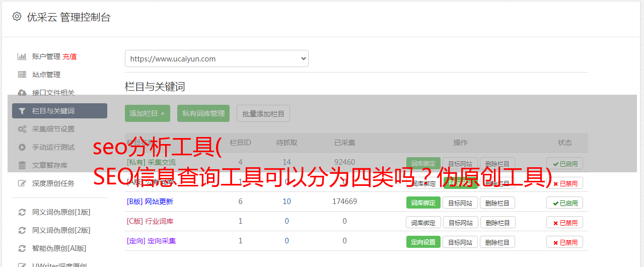644x267 pixels.
Task: Click 词库绑定 in the 网站更新 row
Action: [x=423, y=203]
